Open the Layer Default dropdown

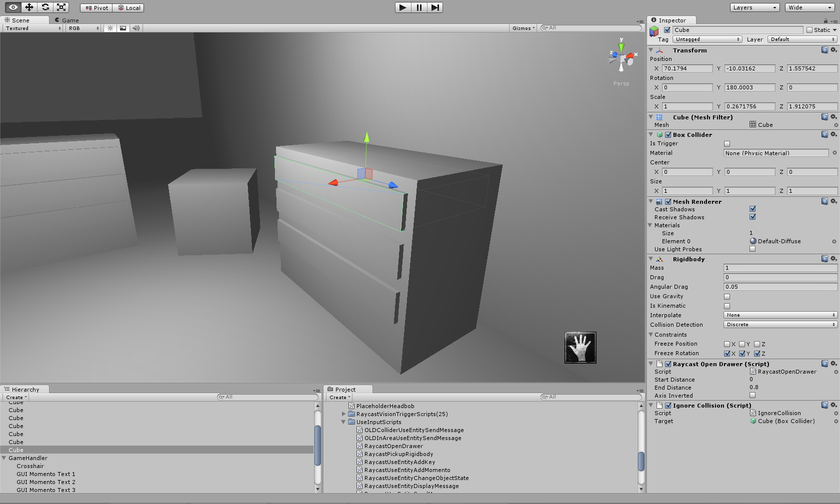802,39
